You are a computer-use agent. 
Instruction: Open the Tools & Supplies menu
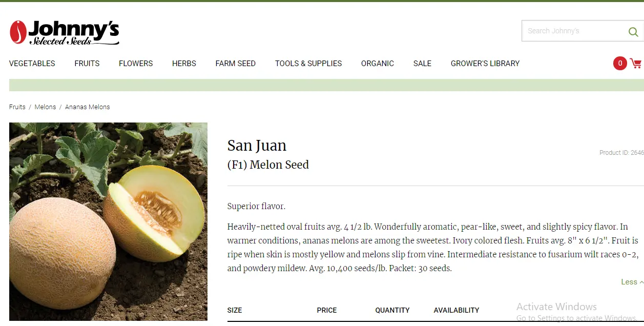(308, 64)
